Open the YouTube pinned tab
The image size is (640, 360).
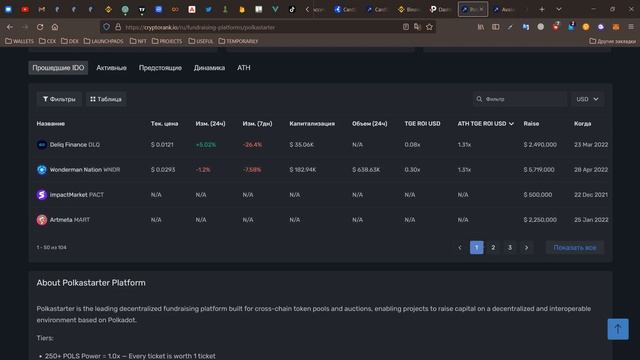[x=25, y=9]
